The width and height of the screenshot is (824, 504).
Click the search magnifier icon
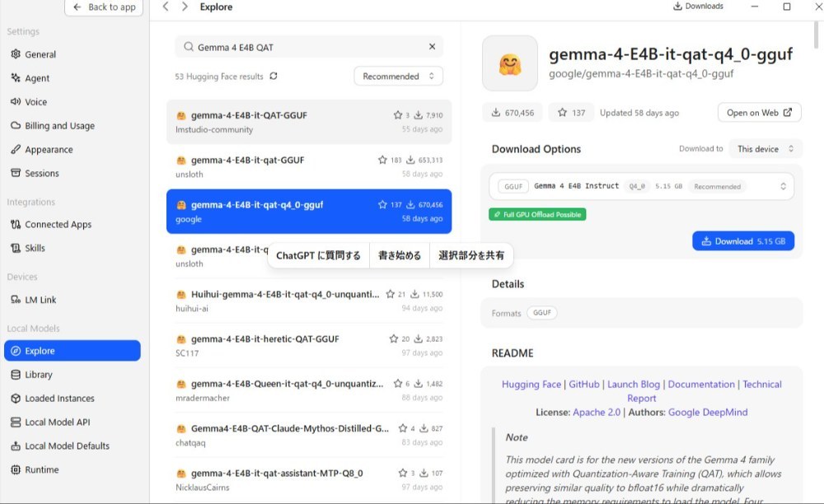(188, 47)
